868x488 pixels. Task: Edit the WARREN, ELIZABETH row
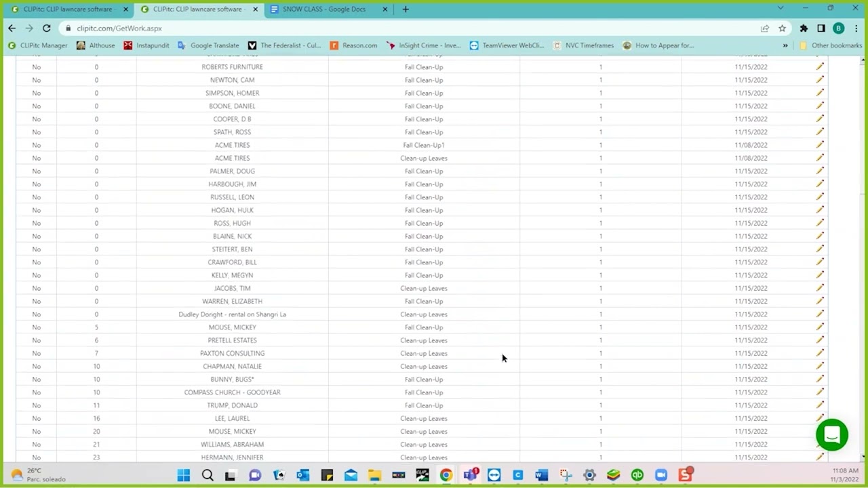click(820, 301)
